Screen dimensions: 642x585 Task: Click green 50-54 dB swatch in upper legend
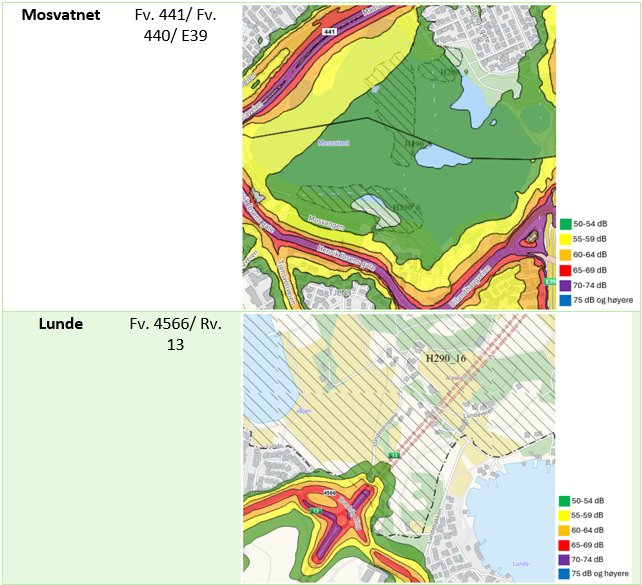coord(566,223)
